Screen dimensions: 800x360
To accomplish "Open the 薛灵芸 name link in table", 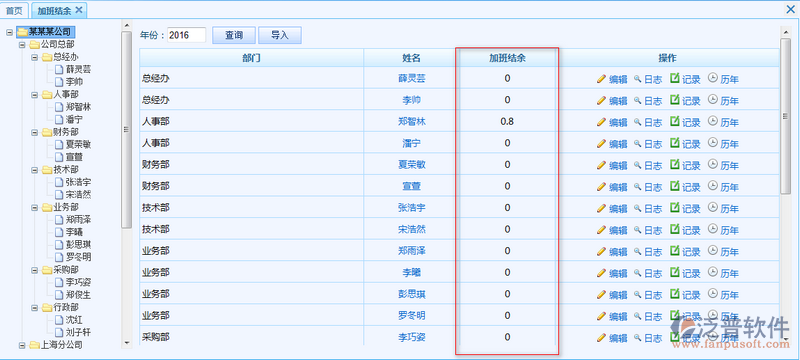I will (411, 79).
